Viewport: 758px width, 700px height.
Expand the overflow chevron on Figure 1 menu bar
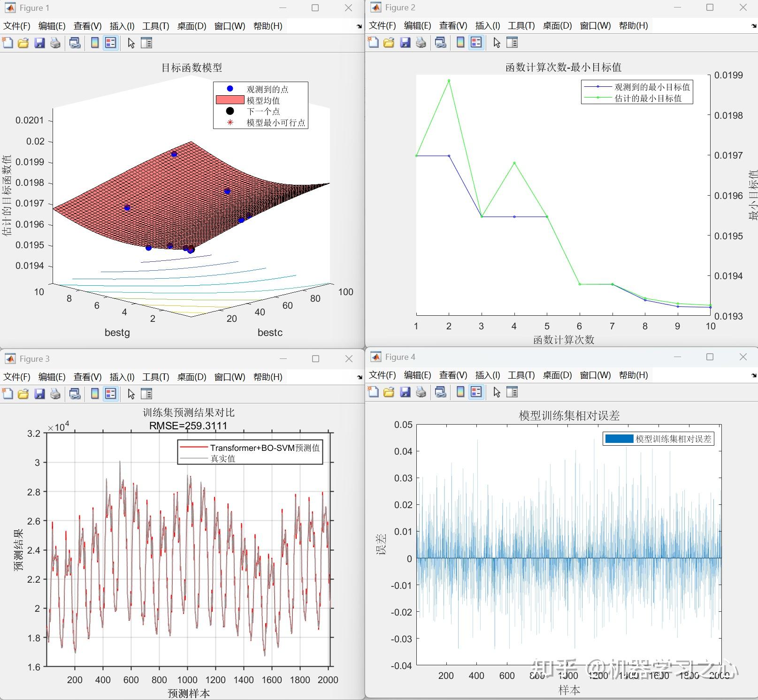pyautogui.click(x=360, y=27)
